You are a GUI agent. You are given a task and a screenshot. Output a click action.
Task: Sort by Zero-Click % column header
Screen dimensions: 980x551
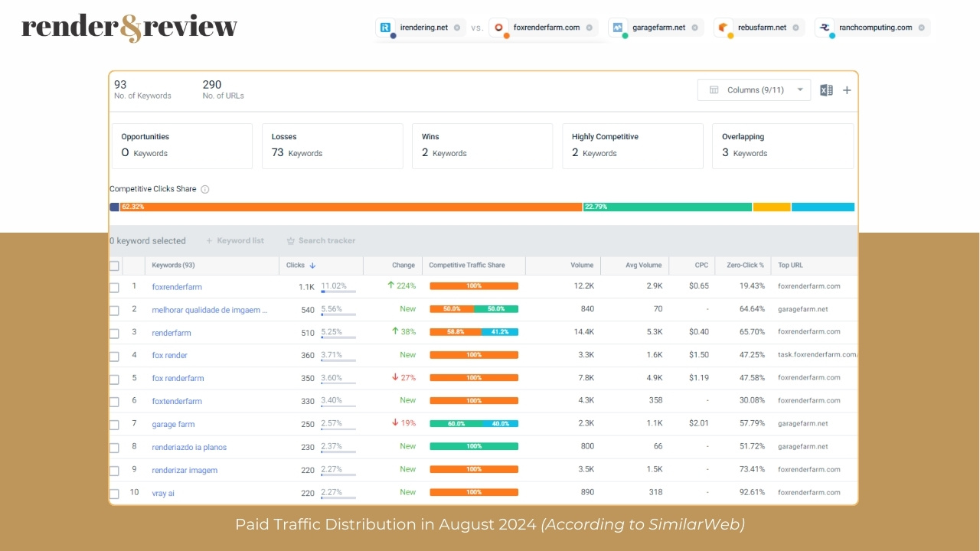(744, 266)
